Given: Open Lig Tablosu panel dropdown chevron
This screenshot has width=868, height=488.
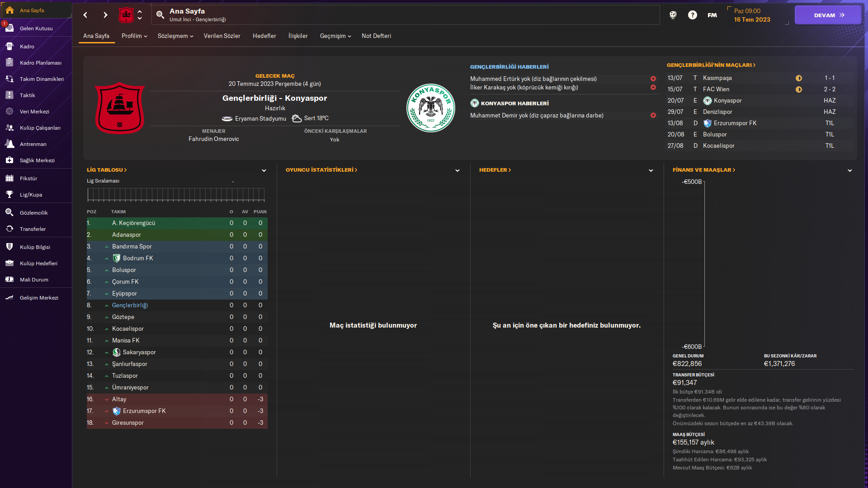Looking at the screenshot, I should coord(264,170).
